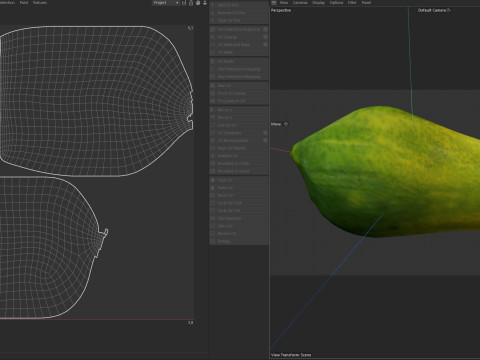Click the UV Unwrap tool
The height and width of the screenshot is (360, 480).
pos(239,37)
